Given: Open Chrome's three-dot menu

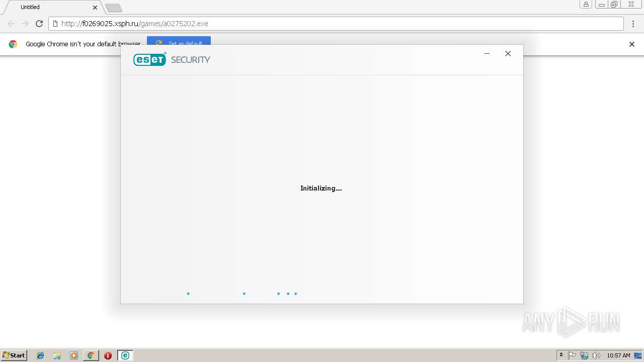Looking at the screenshot, I should 633,24.
